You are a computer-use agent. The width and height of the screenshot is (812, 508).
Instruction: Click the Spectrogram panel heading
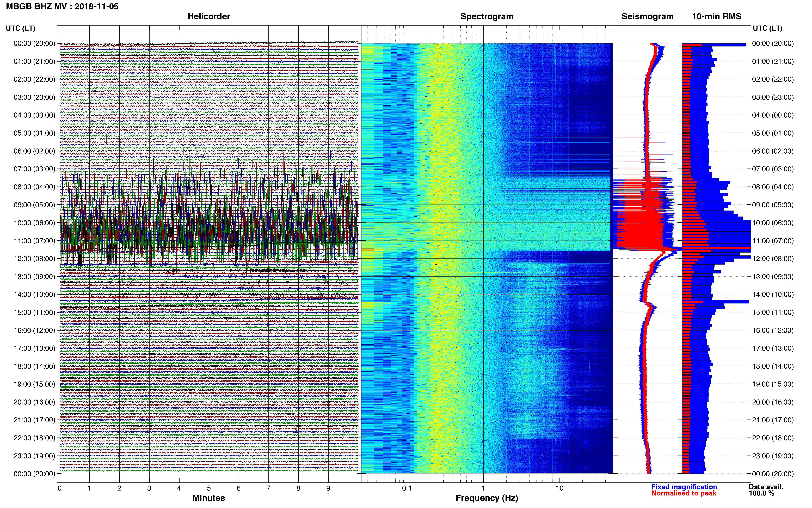[487, 16]
